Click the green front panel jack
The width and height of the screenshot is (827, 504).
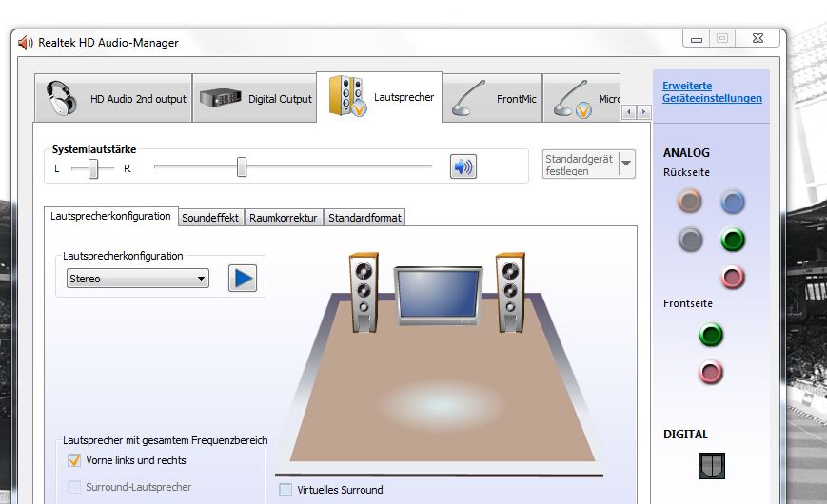coord(711,335)
